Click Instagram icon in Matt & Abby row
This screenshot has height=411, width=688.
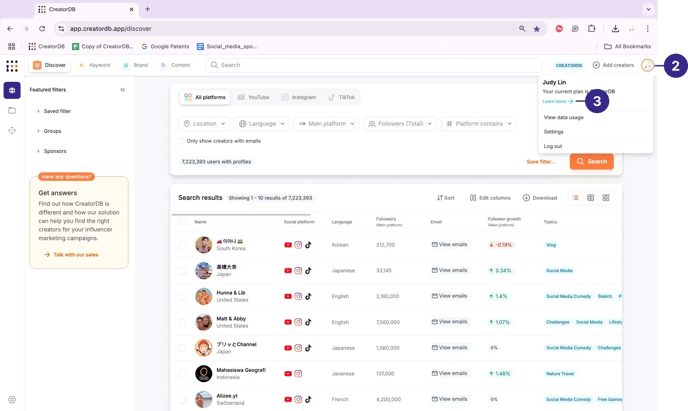(x=298, y=322)
